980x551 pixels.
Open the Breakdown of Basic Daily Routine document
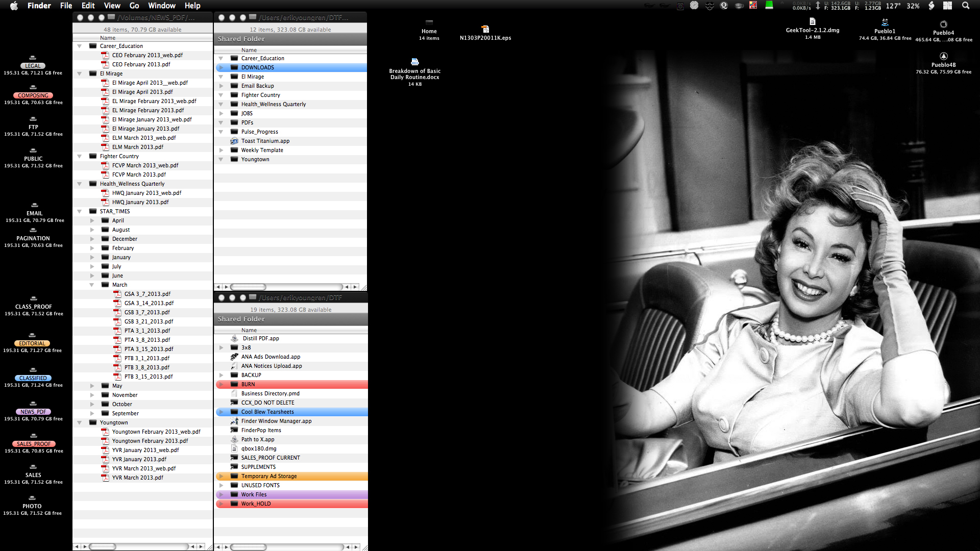(414, 62)
